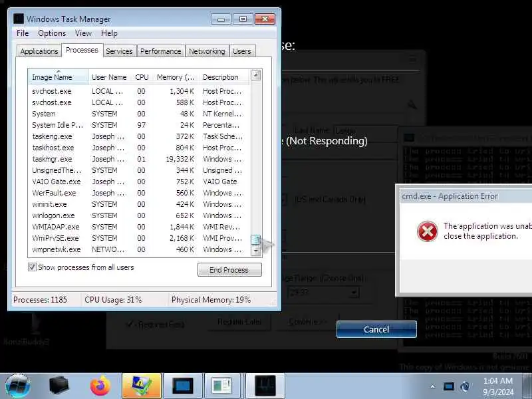Click the process list scrollbar thumb
The width and height of the screenshot is (532, 399).
pos(256,240)
